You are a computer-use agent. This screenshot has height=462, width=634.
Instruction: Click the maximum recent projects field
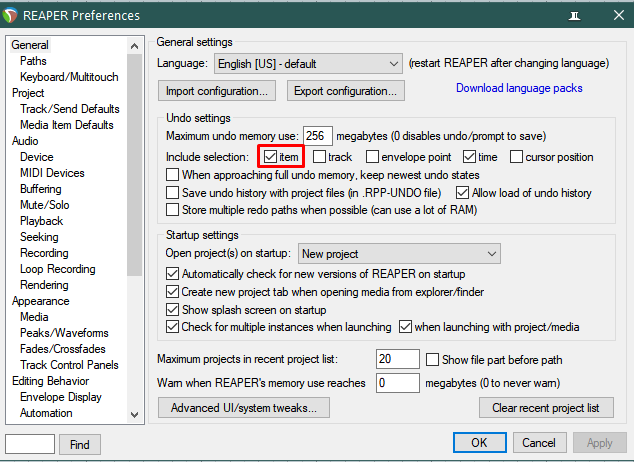point(397,359)
